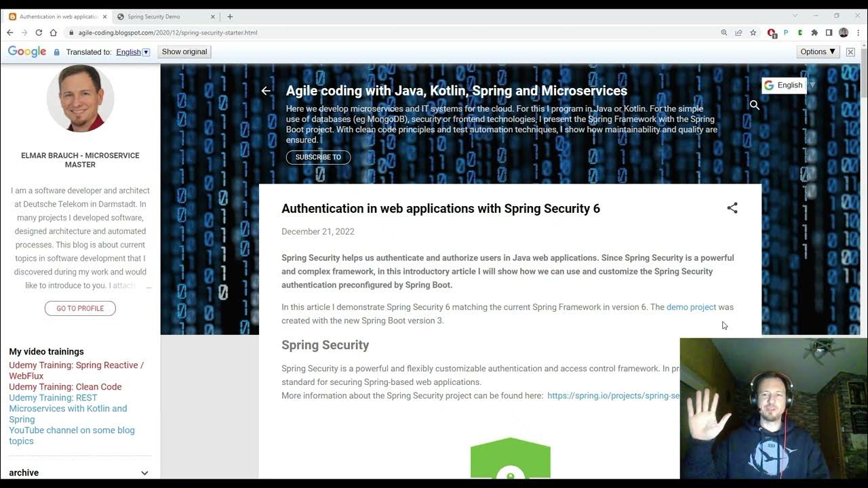
Task: Open the red extension with badge 1
Action: [772, 33]
